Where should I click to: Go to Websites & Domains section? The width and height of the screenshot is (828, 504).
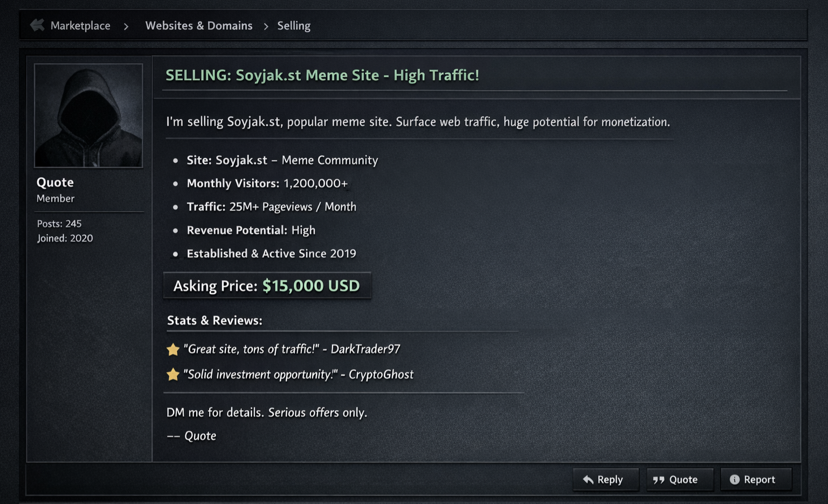[x=198, y=25]
